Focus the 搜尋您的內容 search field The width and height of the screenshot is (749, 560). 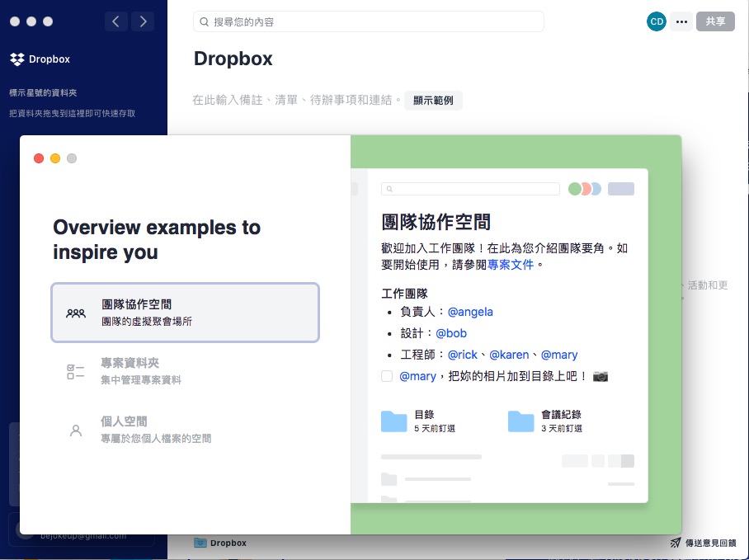[x=368, y=22]
